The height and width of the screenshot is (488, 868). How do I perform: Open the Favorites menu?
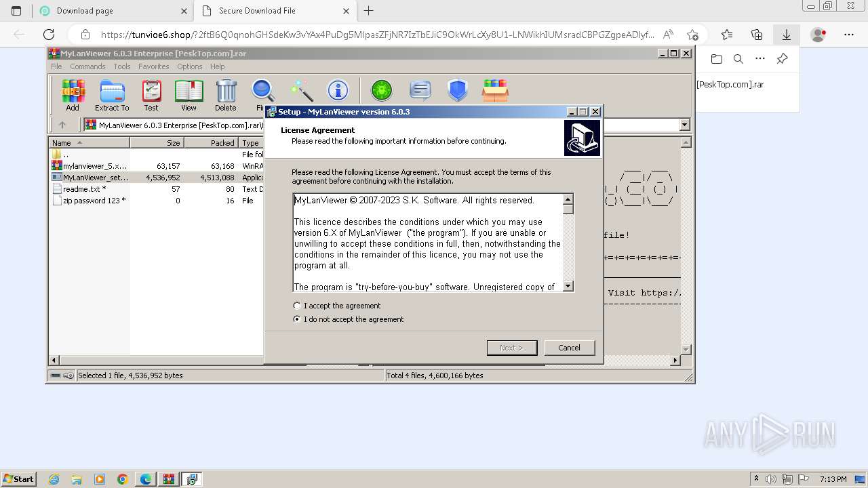(154, 66)
